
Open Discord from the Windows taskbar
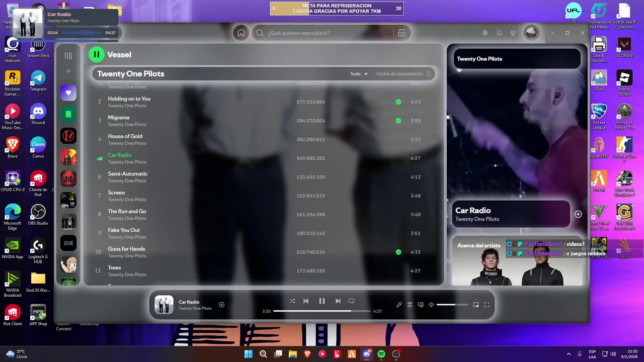367,354
